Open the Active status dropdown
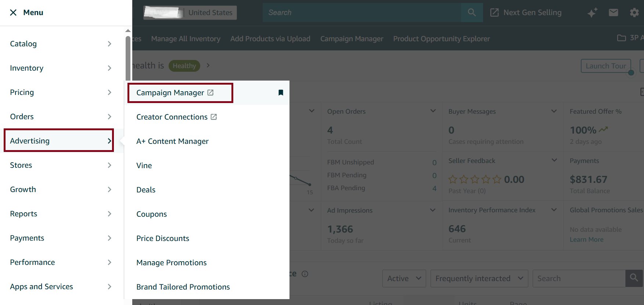The height and width of the screenshot is (305, 644). [404, 279]
